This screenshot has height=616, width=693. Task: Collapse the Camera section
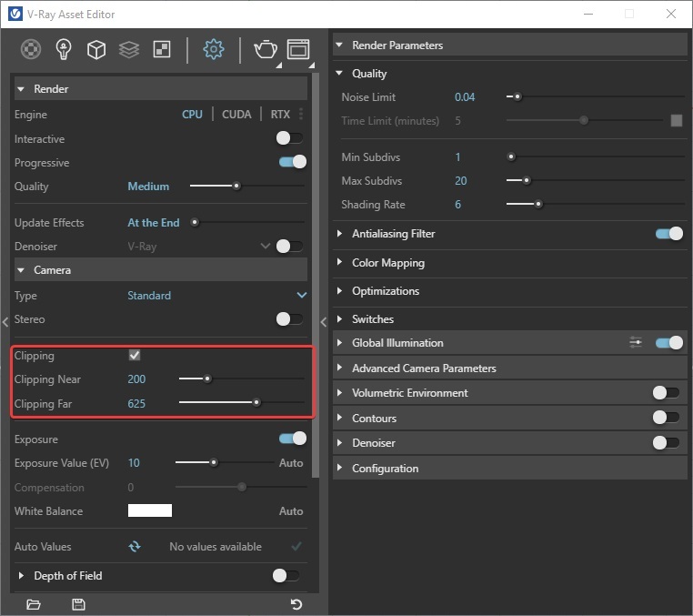click(21, 269)
